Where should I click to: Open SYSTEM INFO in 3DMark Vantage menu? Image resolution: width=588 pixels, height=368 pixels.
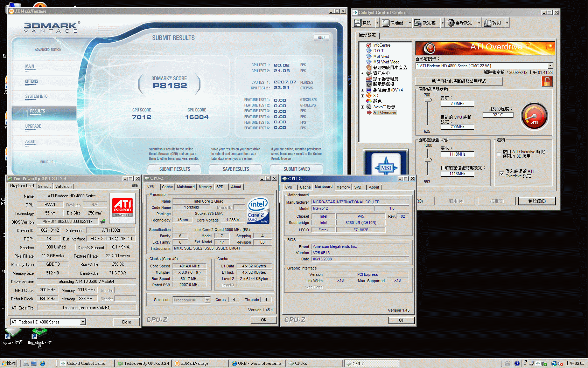[x=36, y=97]
